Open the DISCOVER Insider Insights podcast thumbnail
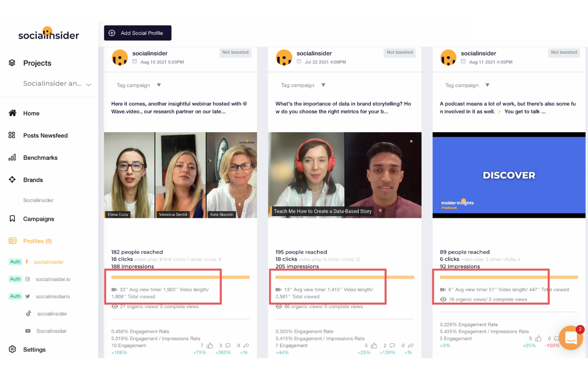 pos(509,175)
